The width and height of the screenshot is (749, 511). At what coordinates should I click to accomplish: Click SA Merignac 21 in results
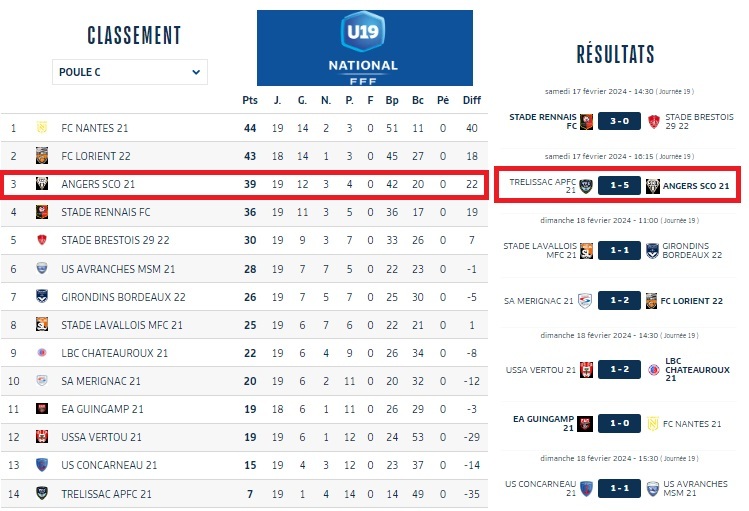tap(539, 301)
